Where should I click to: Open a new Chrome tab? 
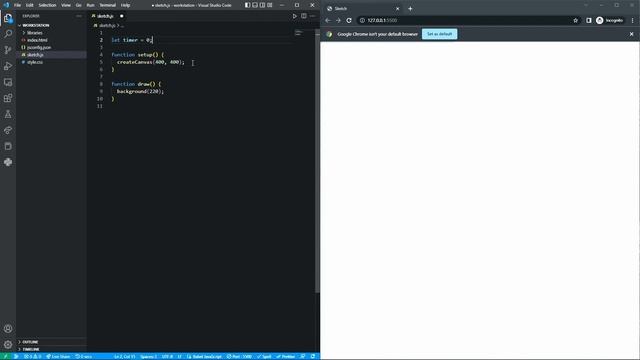tap(410, 9)
